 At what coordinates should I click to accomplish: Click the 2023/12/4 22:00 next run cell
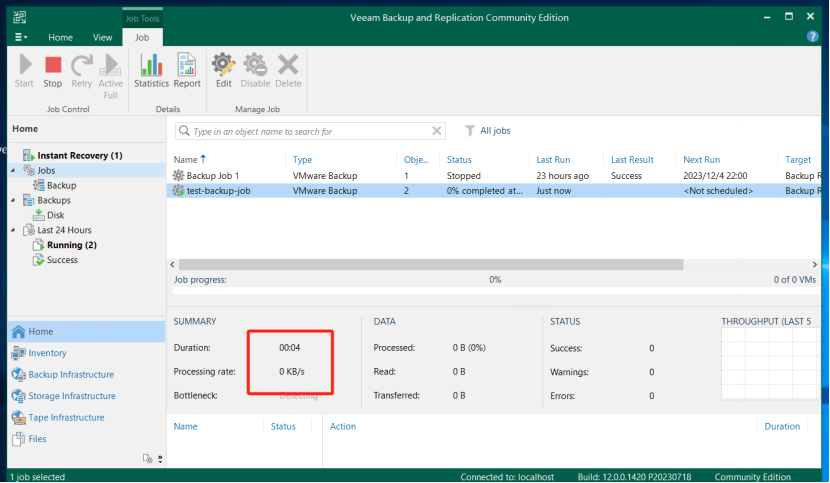point(715,176)
